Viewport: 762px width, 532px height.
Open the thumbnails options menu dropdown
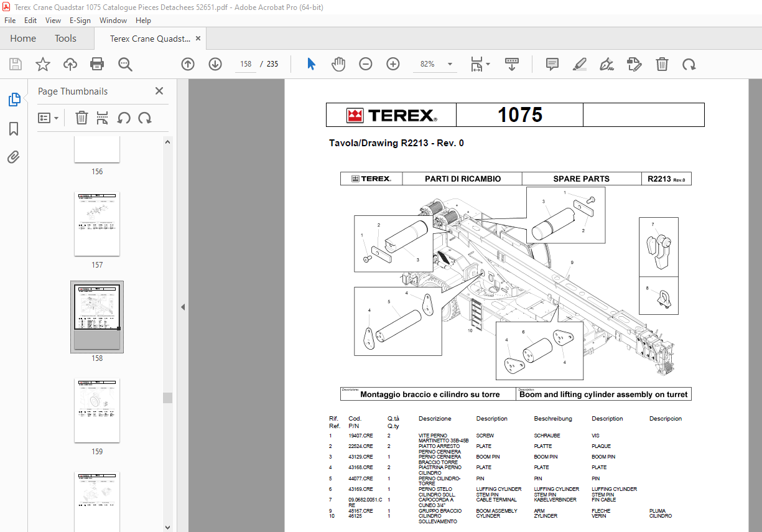pos(49,118)
